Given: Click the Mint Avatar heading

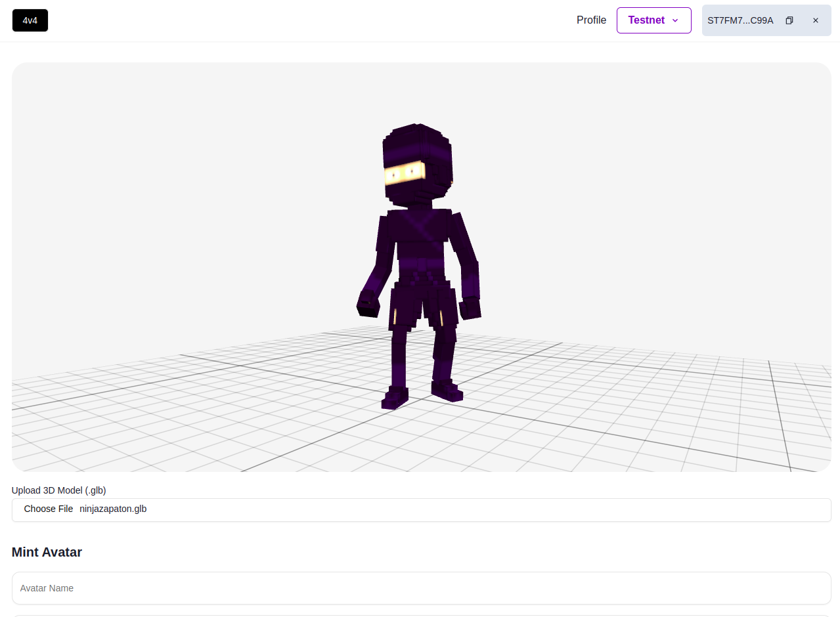Looking at the screenshot, I should [x=47, y=552].
